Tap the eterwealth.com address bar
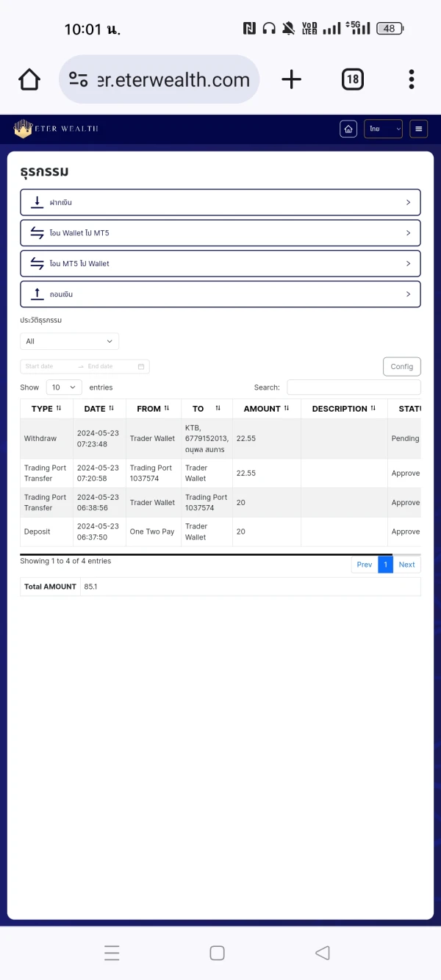This screenshot has height=980, width=441. tap(159, 79)
